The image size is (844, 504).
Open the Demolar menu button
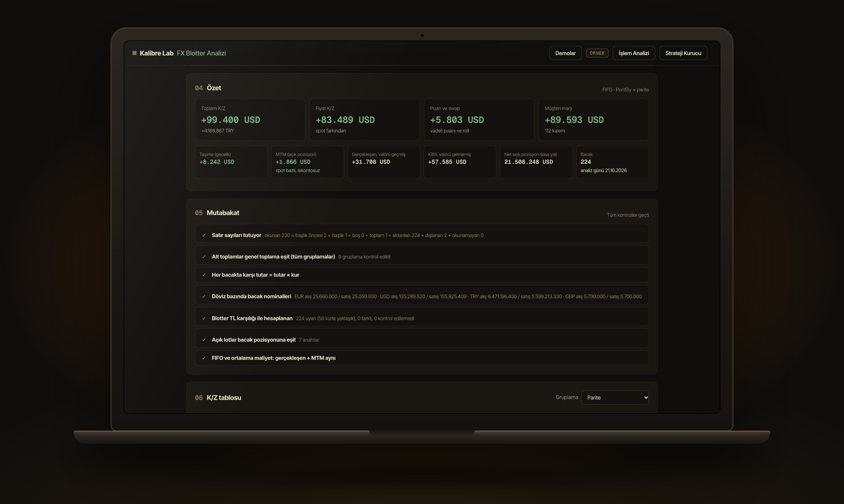[565, 53]
